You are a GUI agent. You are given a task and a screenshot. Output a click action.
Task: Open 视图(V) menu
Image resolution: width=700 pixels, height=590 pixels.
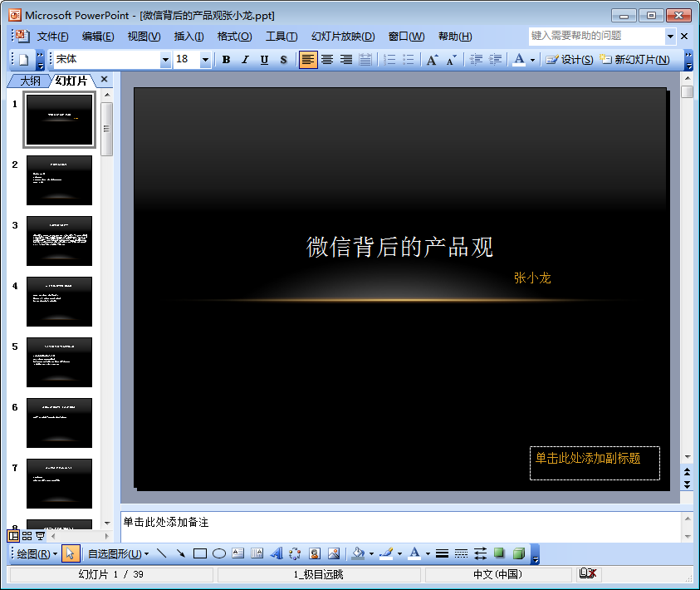tap(144, 37)
